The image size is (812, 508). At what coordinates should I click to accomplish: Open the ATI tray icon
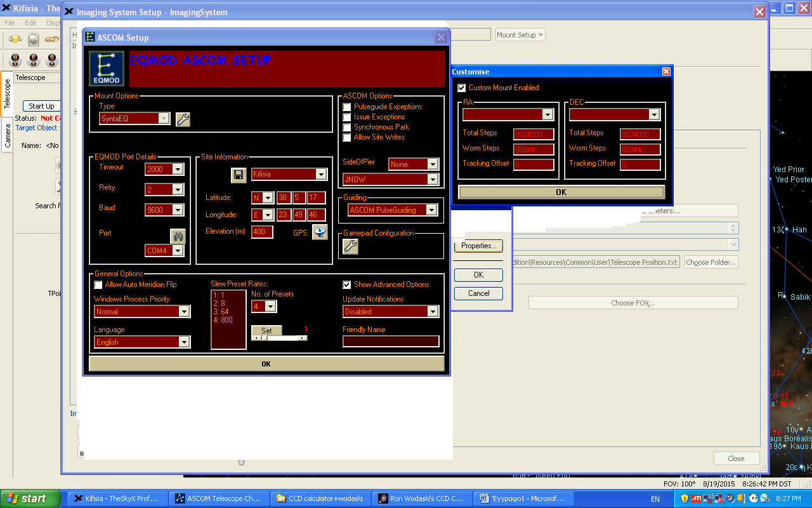[x=696, y=499]
